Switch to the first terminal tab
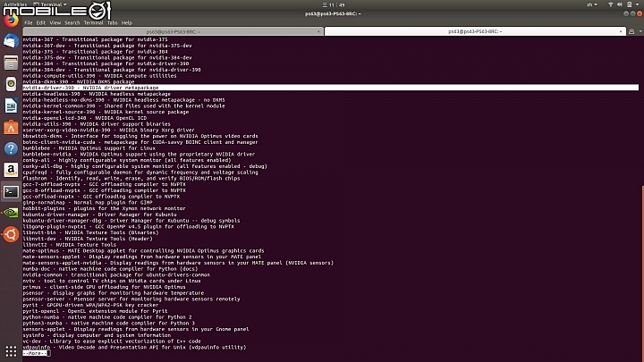The image size is (644, 362). tap(173, 31)
